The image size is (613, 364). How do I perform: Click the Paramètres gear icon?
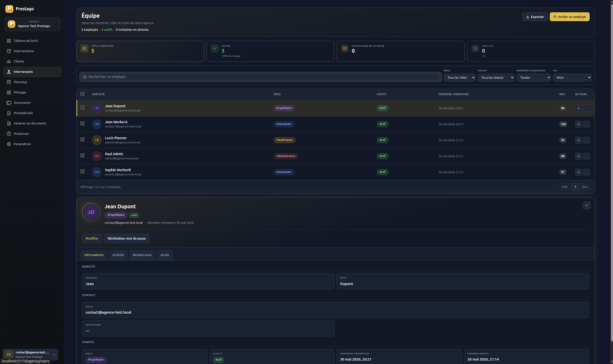(9, 144)
